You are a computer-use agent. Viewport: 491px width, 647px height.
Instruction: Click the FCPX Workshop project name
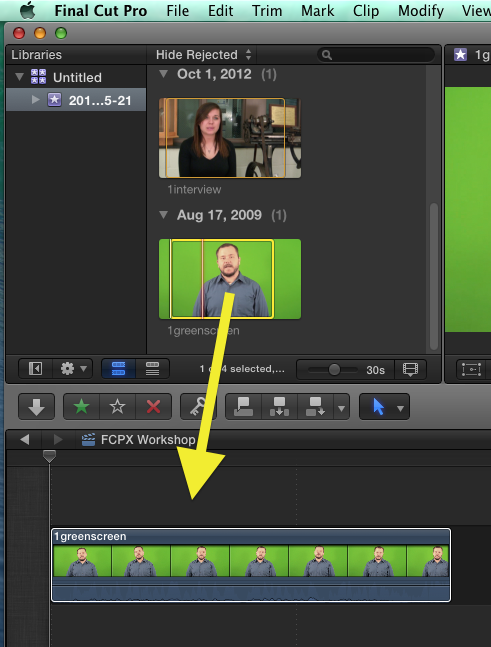[x=148, y=439]
